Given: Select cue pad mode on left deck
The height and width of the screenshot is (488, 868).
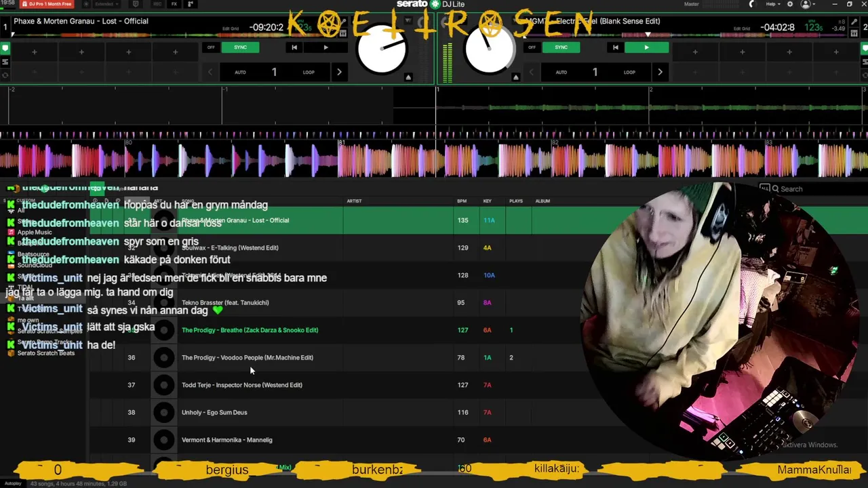Looking at the screenshot, I should click(x=5, y=48).
